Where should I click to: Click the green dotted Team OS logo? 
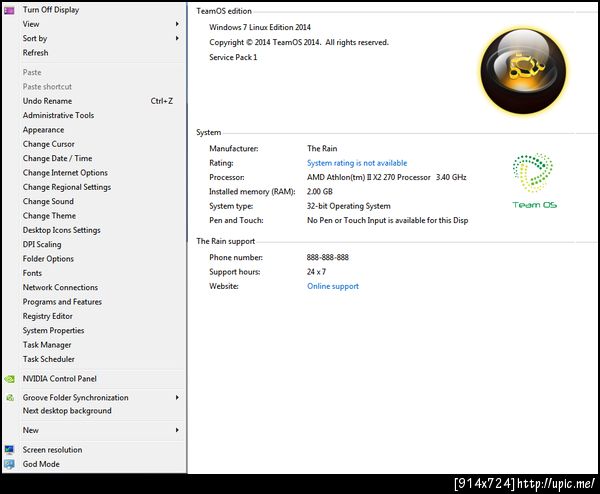(x=534, y=181)
